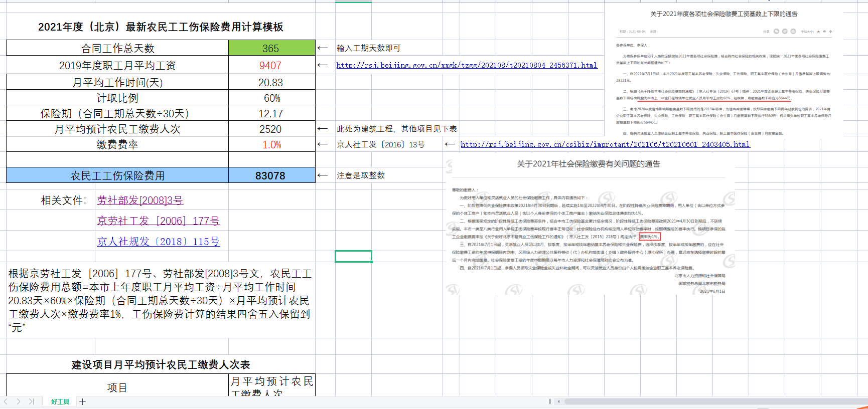Click the WeChat share icon in the notice image
The height and width of the screenshot is (409, 868).
pos(776,31)
